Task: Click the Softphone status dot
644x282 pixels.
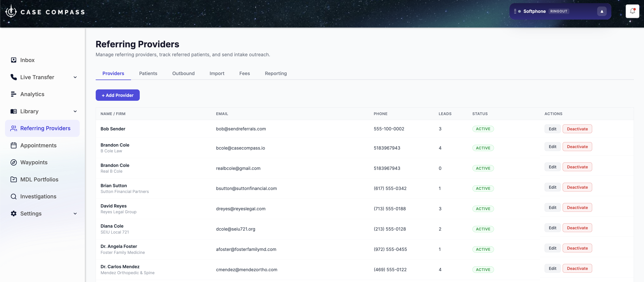Action: 520,11
